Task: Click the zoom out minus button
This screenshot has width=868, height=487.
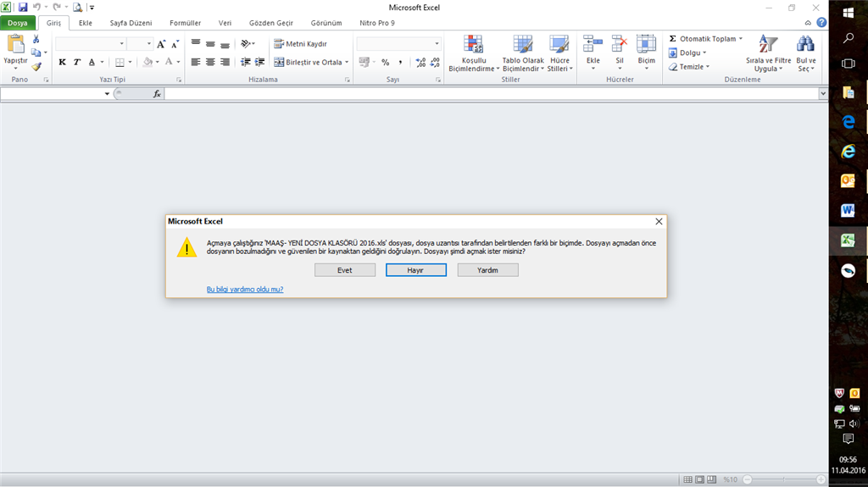Action: point(748,480)
